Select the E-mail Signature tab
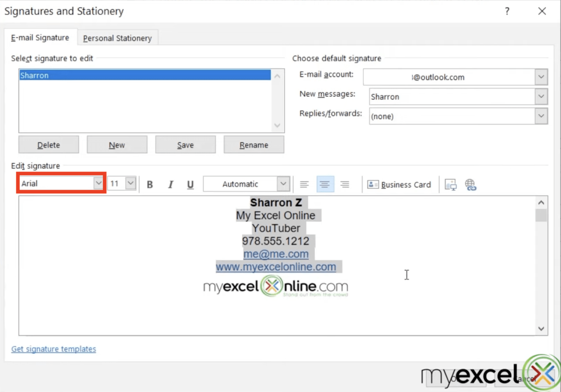The height and width of the screenshot is (392, 561). tap(40, 37)
